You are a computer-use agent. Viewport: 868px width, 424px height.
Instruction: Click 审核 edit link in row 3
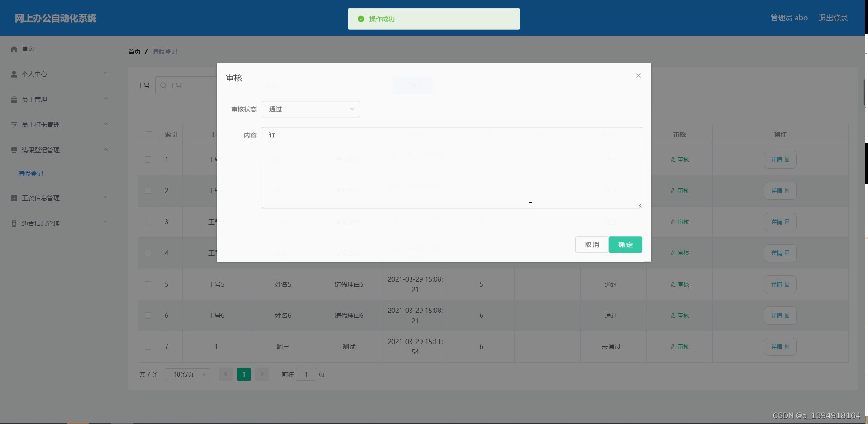pyautogui.click(x=680, y=222)
